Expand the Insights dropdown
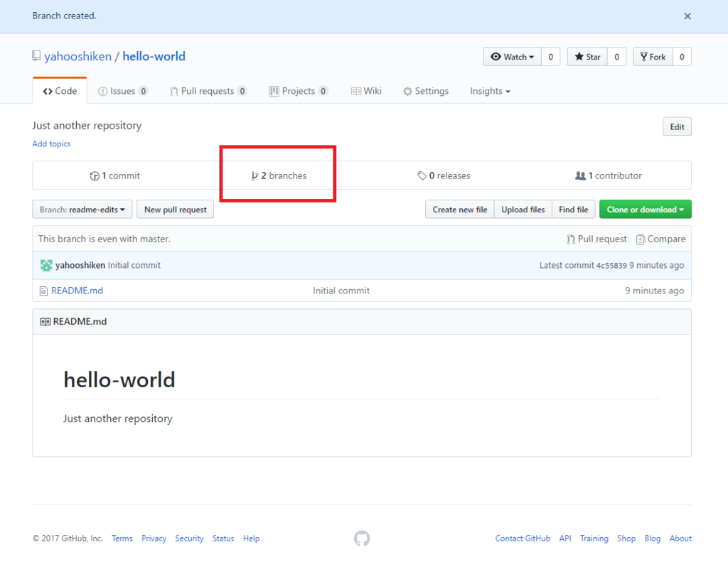 [x=491, y=91]
